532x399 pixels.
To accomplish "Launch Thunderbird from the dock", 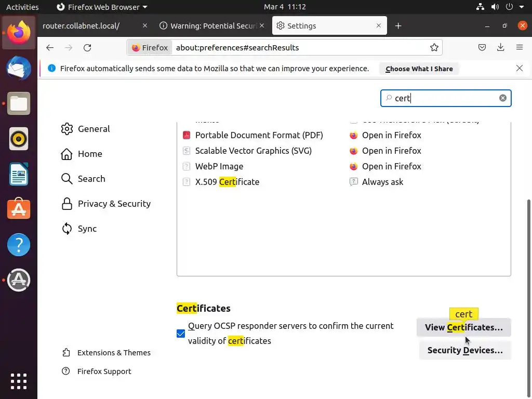I will click(x=19, y=68).
